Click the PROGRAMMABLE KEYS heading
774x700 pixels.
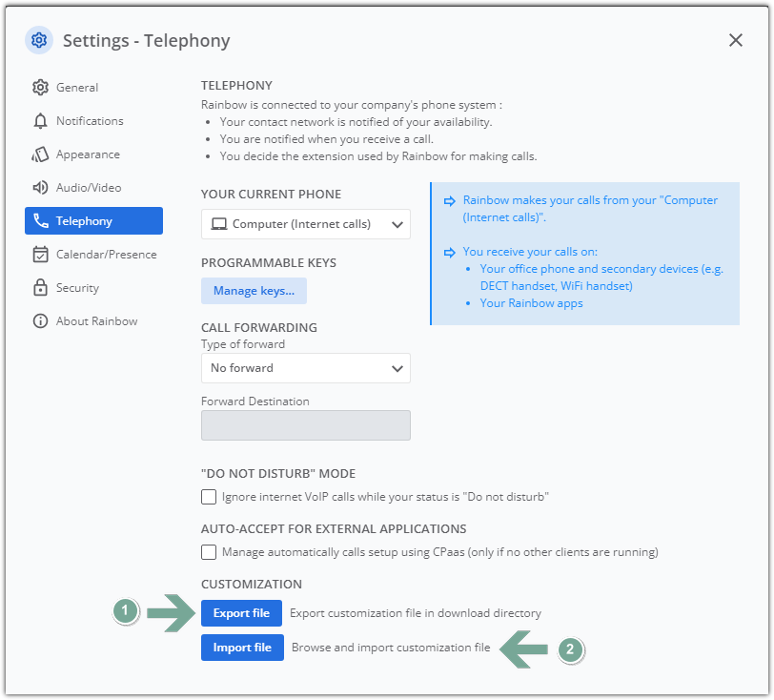click(x=269, y=263)
